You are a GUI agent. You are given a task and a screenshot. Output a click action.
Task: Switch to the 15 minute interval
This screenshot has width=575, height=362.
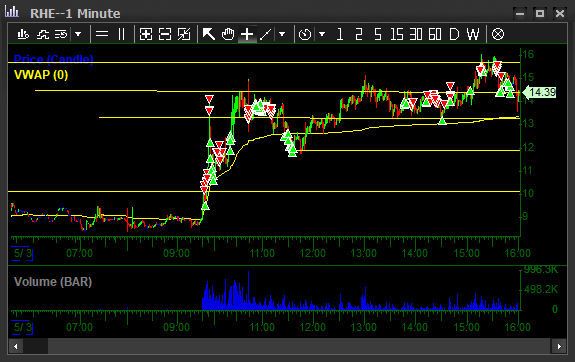pyautogui.click(x=397, y=34)
